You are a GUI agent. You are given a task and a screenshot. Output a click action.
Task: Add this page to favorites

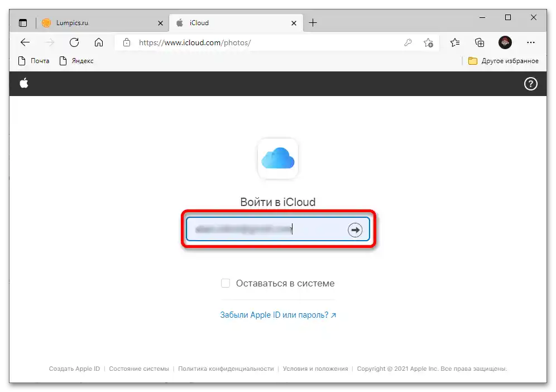point(428,43)
